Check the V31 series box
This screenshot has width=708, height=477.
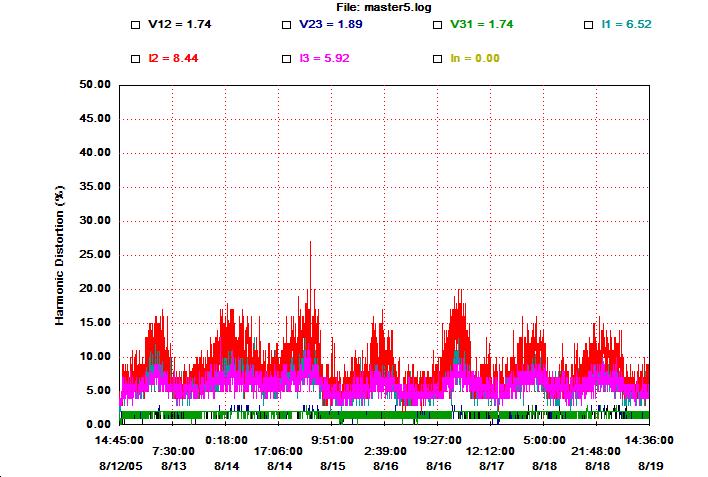(438, 23)
